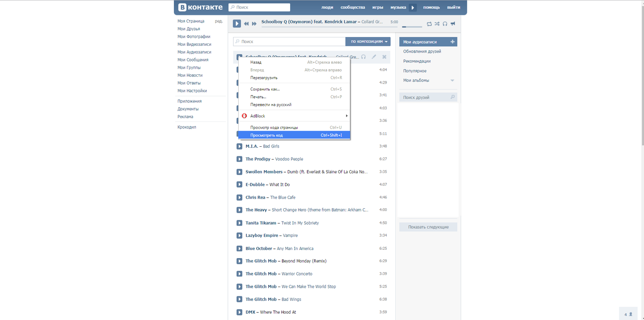Play Glitch Mob Bad Wings

[x=239, y=299]
